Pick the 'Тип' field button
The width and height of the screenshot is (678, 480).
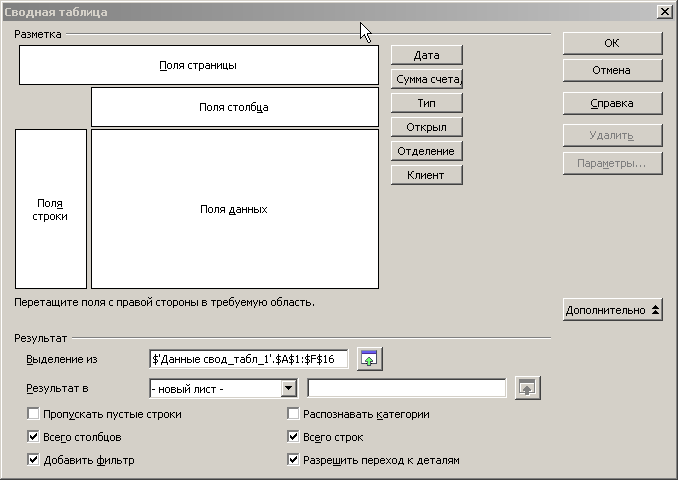coord(426,103)
